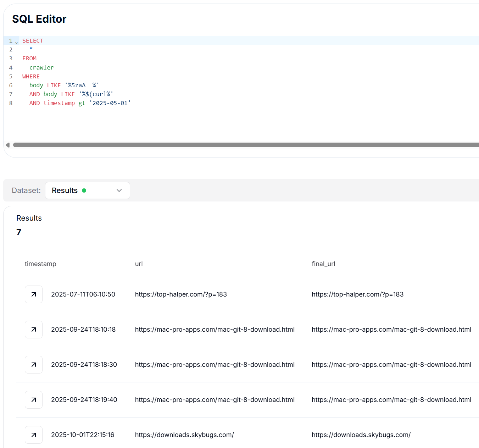Click the downloads.skybugs.com url cell
This screenshot has width=479, height=448.
[x=184, y=435]
